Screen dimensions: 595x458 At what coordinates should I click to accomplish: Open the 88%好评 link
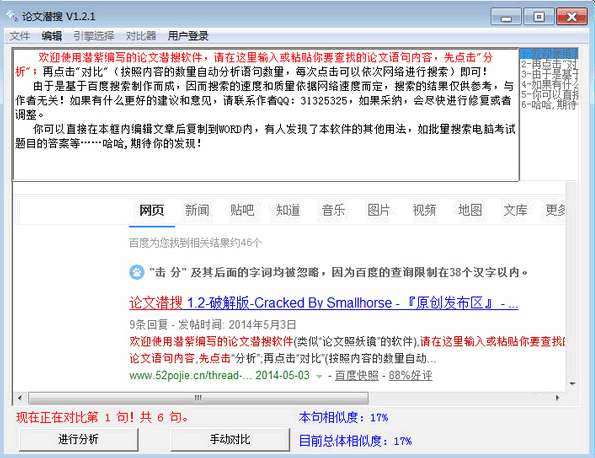pyautogui.click(x=410, y=375)
